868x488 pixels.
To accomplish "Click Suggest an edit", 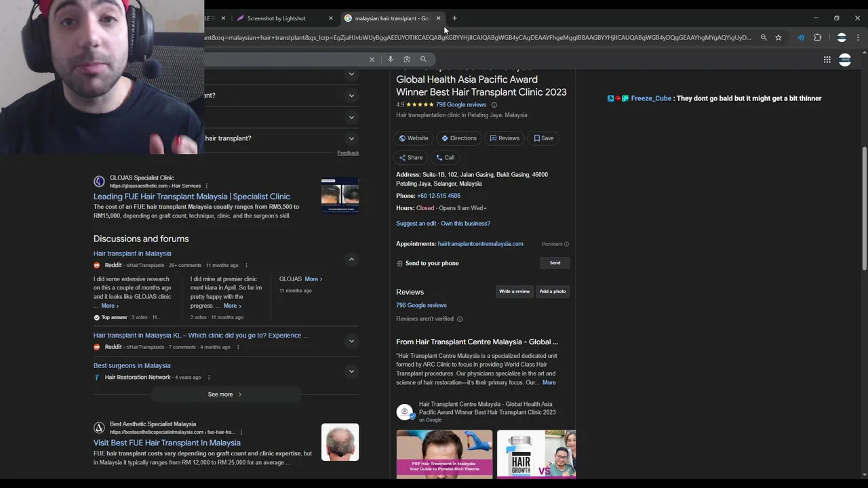I will coord(416,224).
